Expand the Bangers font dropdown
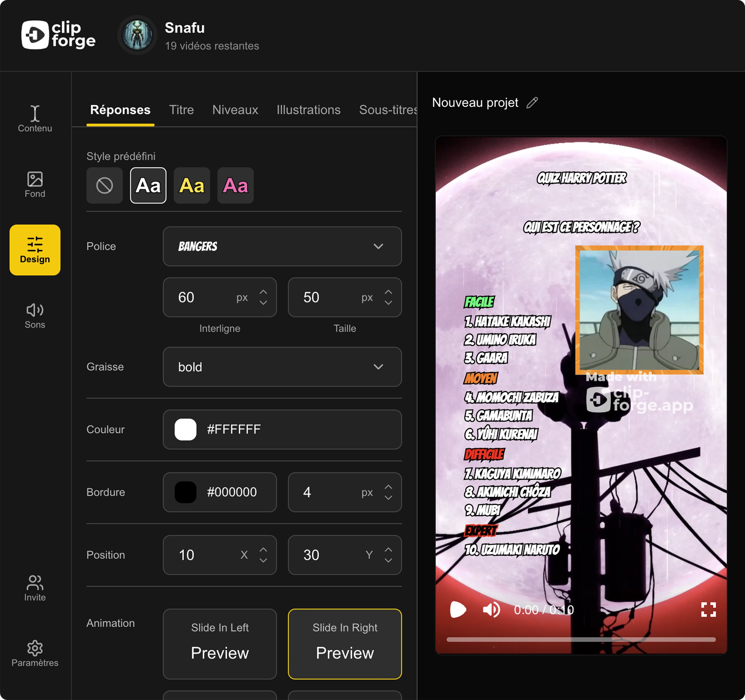The image size is (745, 700). pos(282,246)
